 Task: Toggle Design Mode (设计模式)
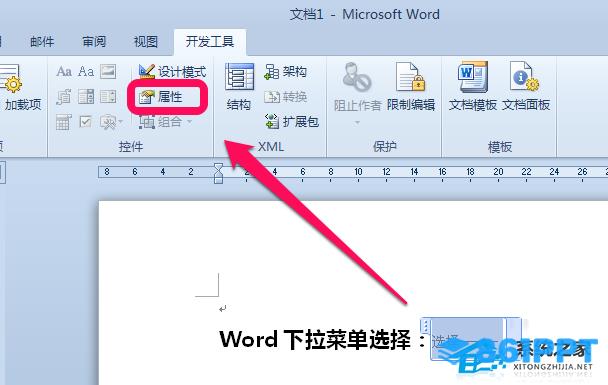tap(172, 72)
